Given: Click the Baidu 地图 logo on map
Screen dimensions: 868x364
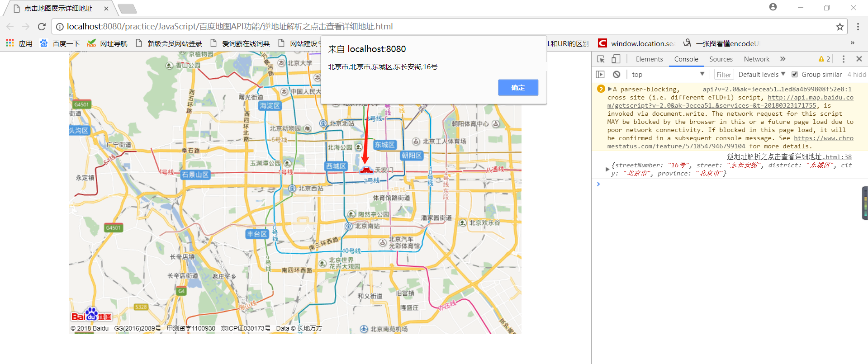Looking at the screenshot, I should pyautogui.click(x=91, y=314).
